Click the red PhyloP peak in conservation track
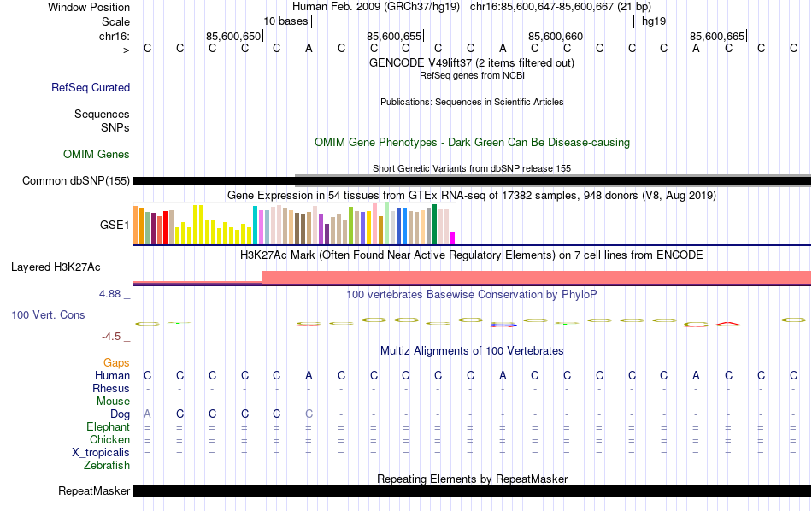 coord(728,324)
